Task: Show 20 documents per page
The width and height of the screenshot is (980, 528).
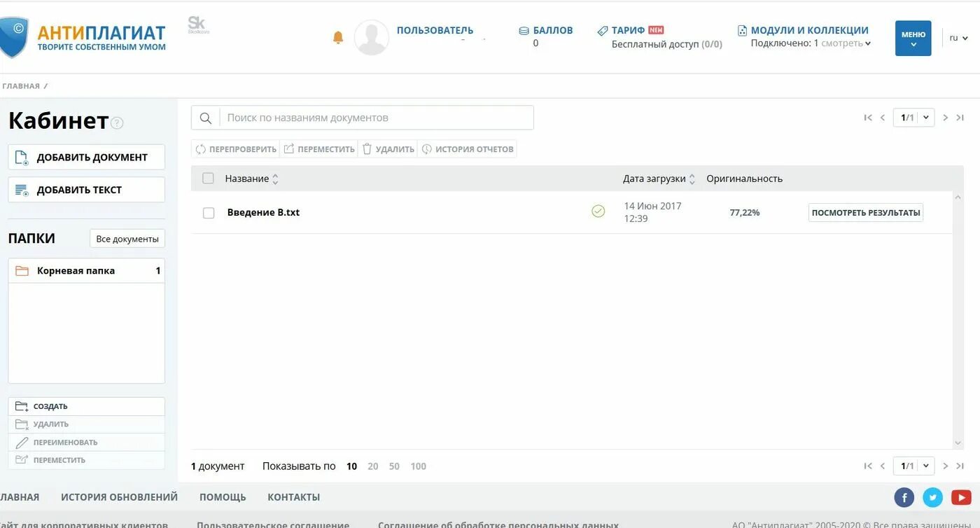Action: tap(373, 466)
